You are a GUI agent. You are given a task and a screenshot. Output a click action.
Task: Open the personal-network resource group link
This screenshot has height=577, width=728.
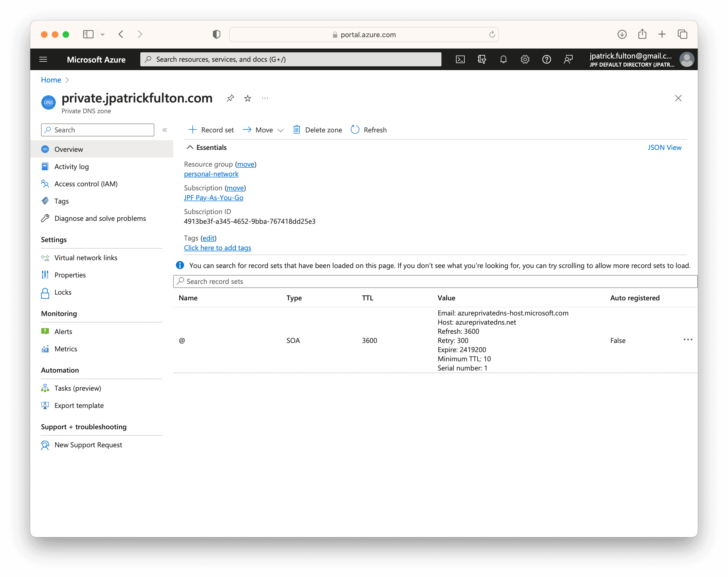click(x=211, y=174)
